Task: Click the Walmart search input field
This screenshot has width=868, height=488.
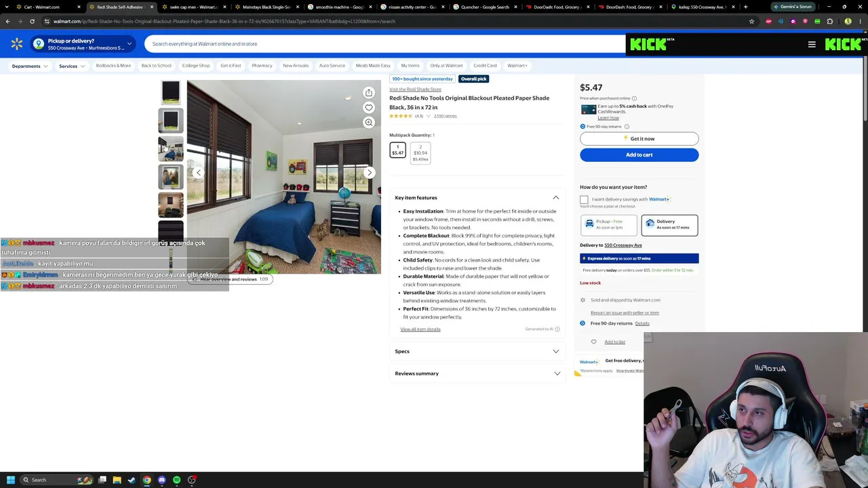Action: point(384,44)
